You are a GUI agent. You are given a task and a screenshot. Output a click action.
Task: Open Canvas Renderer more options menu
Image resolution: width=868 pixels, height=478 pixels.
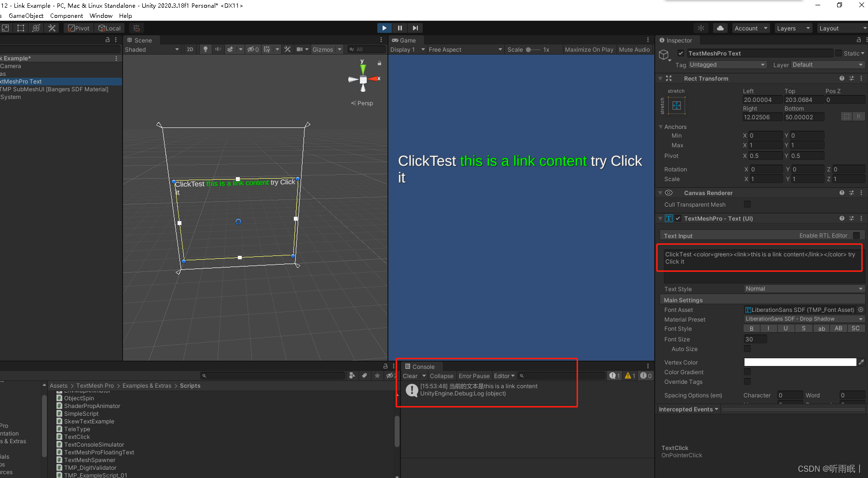tap(861, 193)
